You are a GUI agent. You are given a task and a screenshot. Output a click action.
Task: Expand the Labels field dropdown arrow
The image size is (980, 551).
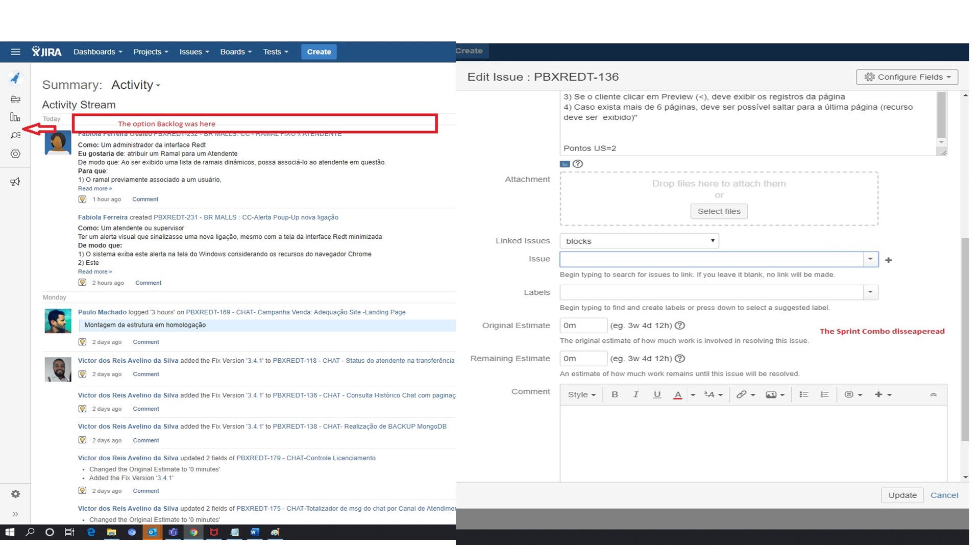tap(870, 292)
